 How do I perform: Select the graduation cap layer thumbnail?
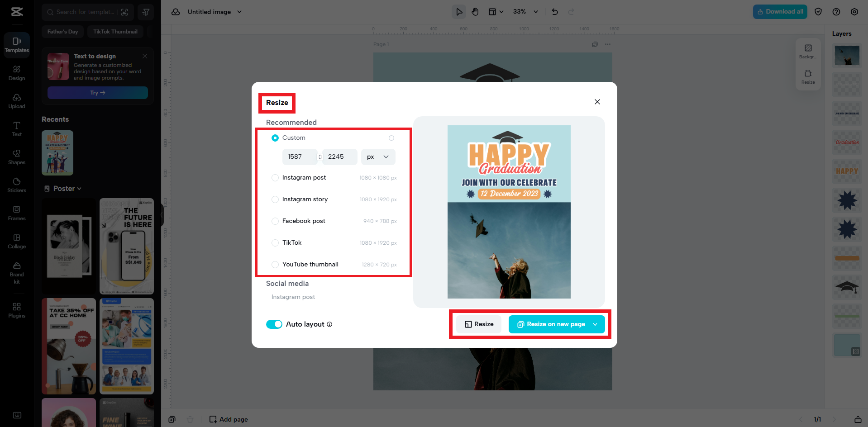[x=847, y=287]
